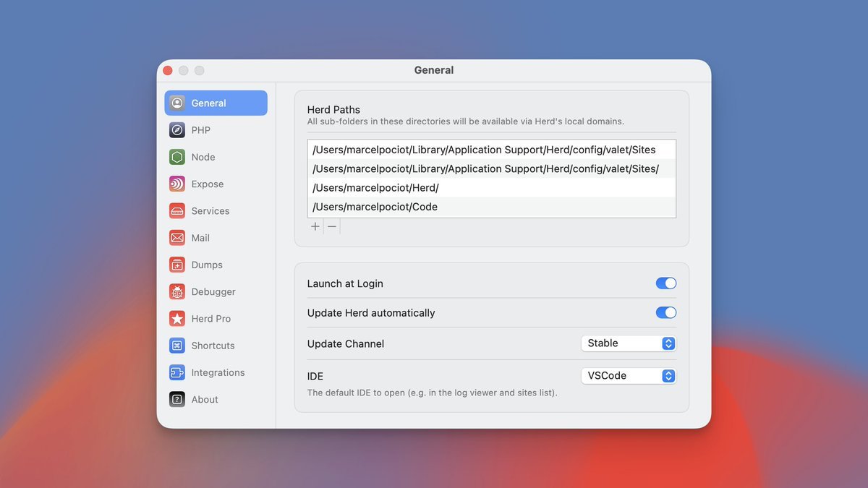Screen dimensions: 868x488
Task: Click the blue Integrations icon
Action: coord(177,372)
